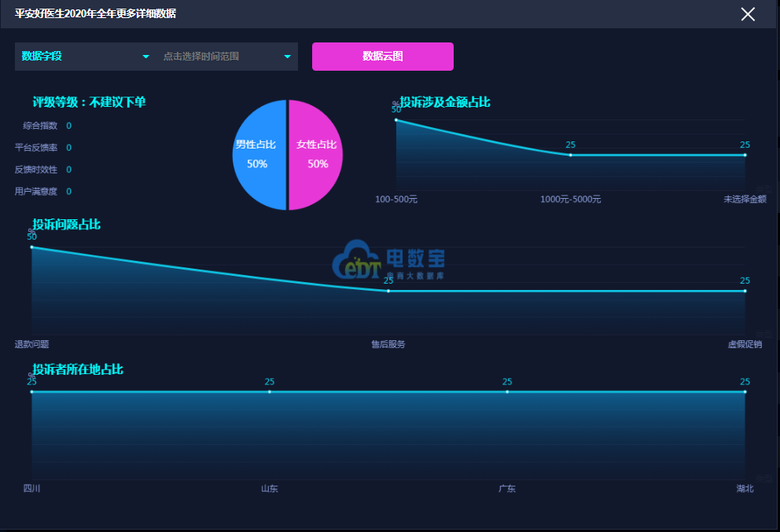The height and width of the screenshot is (532, 780).
Task: Click the 投诉问题占比 chart title
Action: pyautogui.click(x=67, y=224)
